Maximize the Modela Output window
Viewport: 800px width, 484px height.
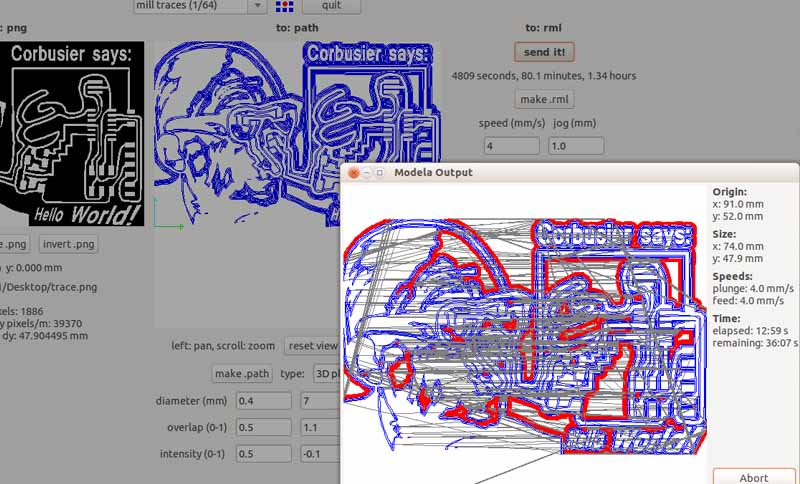point(380,173)
